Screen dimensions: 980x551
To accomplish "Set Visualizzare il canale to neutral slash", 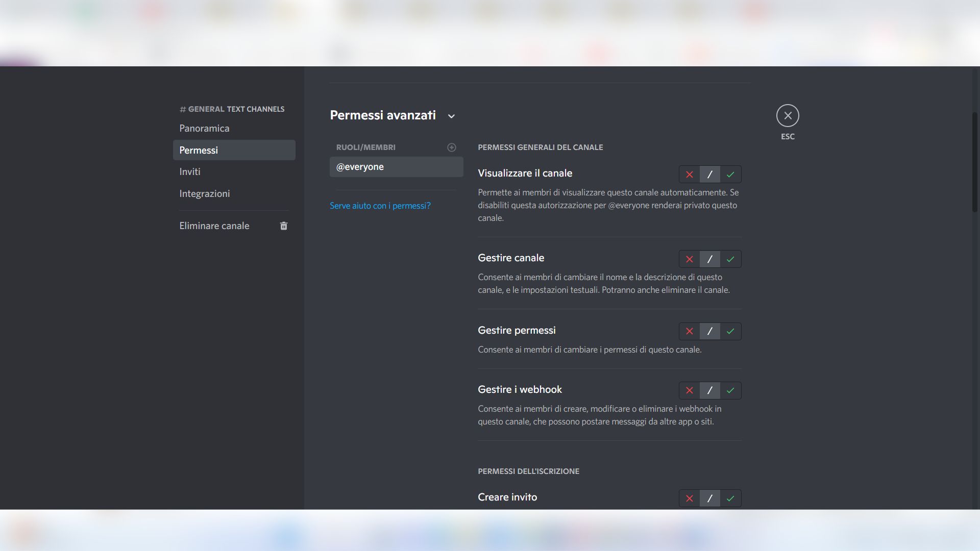I will pos(710,174).
